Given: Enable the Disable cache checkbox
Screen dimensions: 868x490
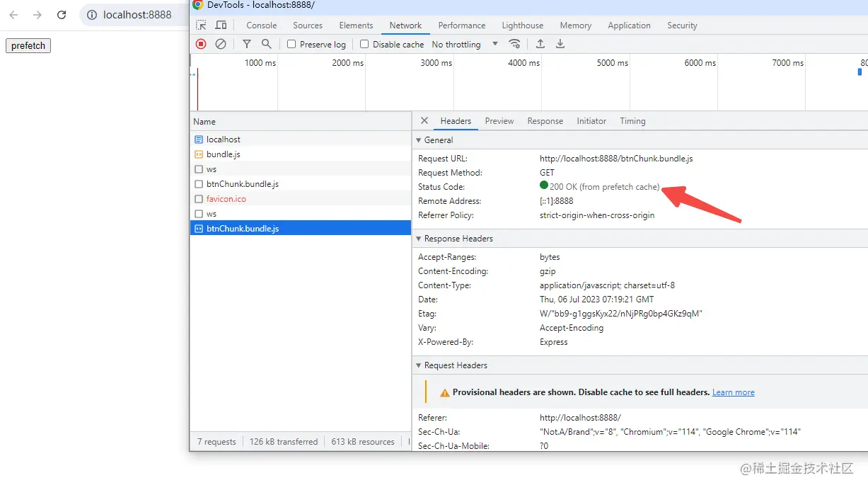Looking at the screenshot, I should (x=364, y=44).
